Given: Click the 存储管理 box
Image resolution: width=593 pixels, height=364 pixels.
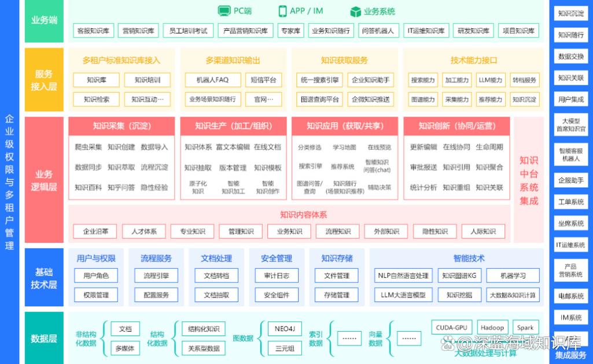Looking at the screenshot, I should coord(337,295).
